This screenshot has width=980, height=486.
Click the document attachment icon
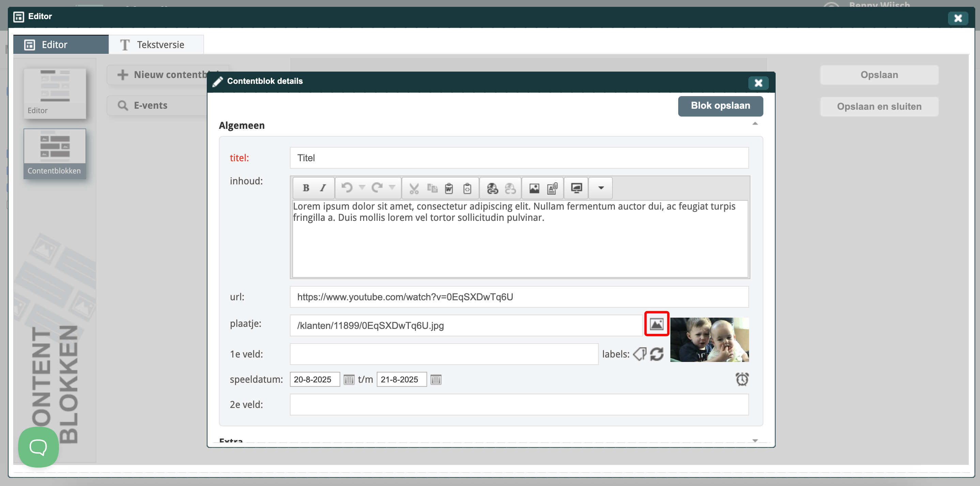553,188
